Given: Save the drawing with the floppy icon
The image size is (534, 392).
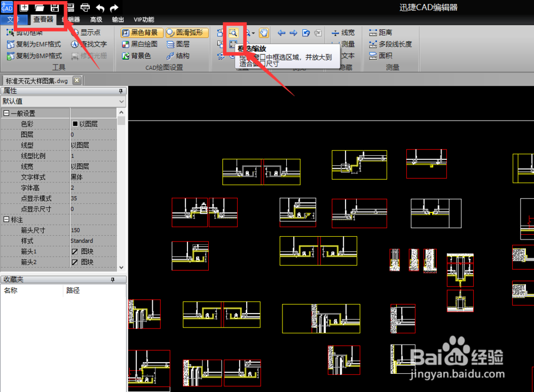Looking at the screenshot, I should 54,7.
